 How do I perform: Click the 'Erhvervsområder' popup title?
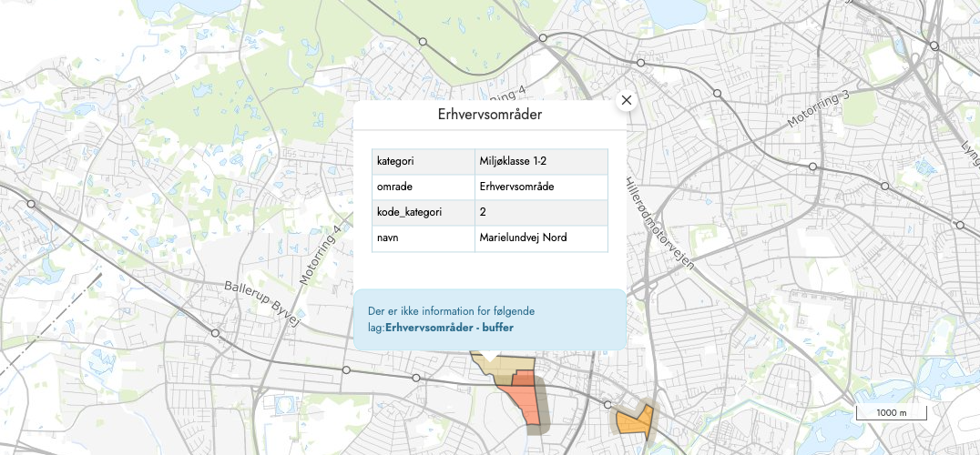click(490, 116)
